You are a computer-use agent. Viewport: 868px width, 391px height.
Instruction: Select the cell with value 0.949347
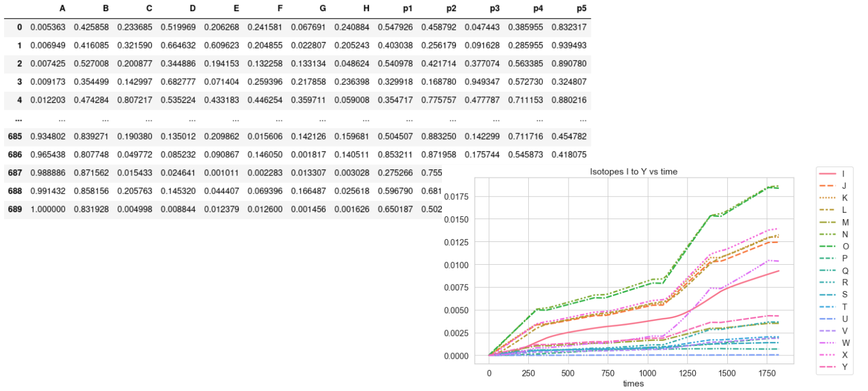click(x=482, y=82)
